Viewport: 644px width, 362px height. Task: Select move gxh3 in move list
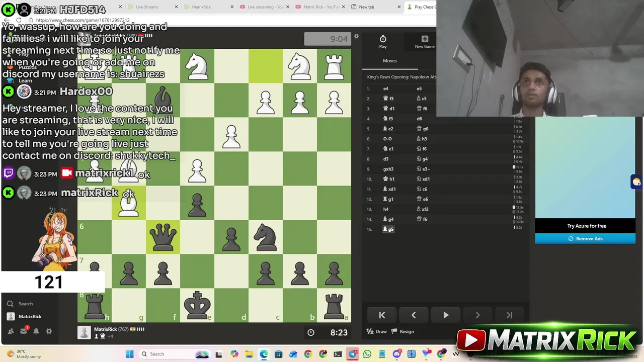click(x=388, y=169)
